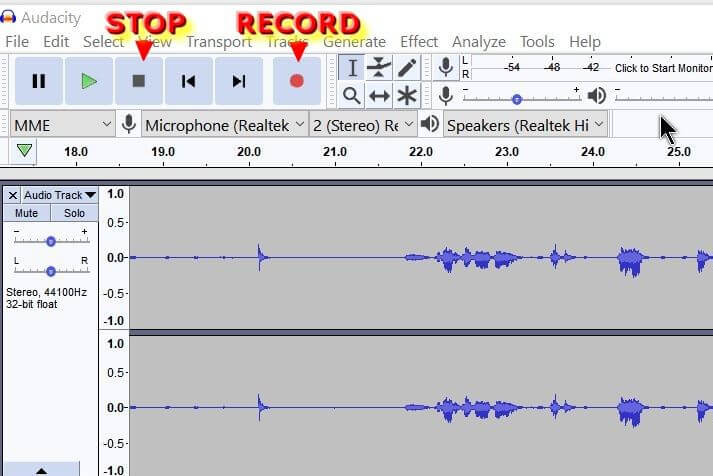Image resolution: width=713 pixels, height=476 pixels.
Task: Click the left channel waveform display
Action: click(421, 257)
